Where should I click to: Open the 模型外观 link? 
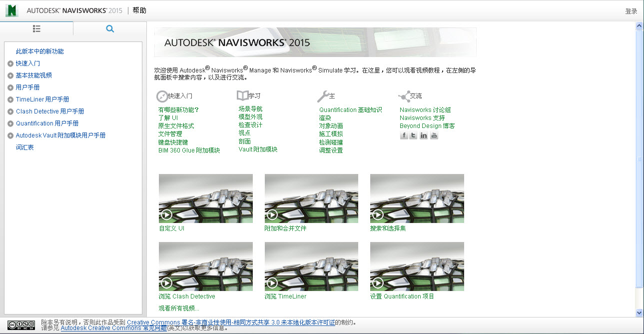250,117
